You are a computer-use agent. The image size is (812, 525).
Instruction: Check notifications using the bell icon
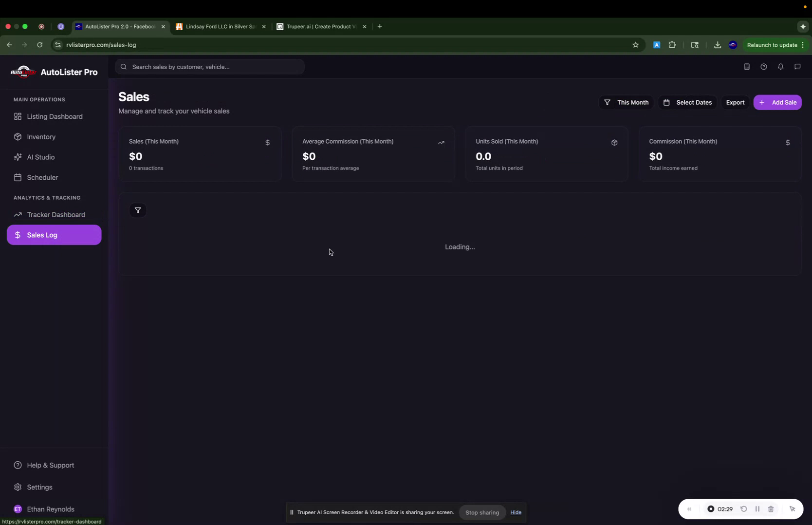[780, 67]
